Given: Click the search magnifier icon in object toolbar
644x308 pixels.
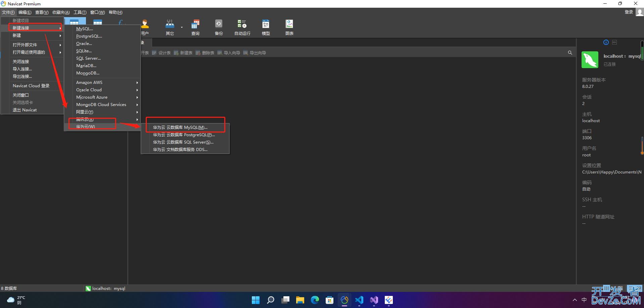Looking at the screenshot, I should (x=570, y=53).
